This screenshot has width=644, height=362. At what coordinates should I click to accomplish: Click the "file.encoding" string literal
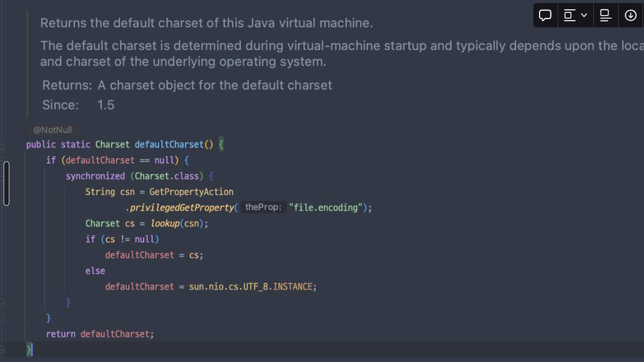click(x=326, y=207)
